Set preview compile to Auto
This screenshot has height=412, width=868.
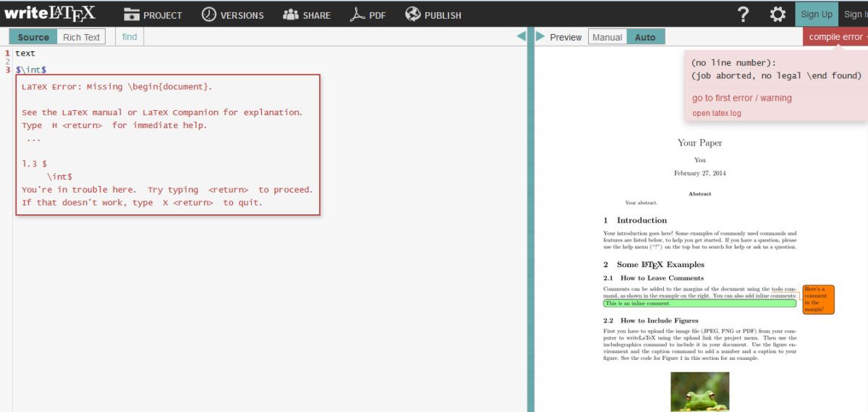pyautogui.click(x=645, y=37)
